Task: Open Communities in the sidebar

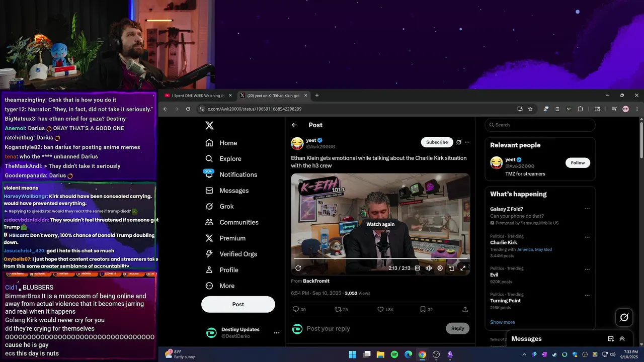Action: (x=232, y=222)
